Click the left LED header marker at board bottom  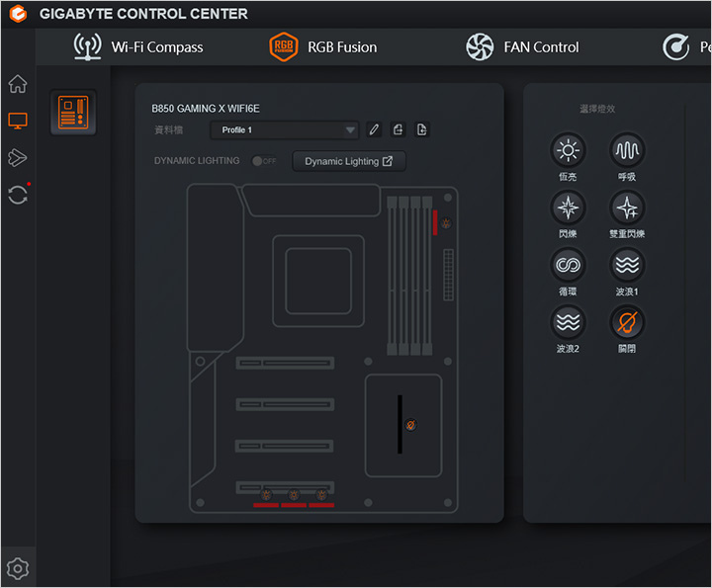point(266,494)
